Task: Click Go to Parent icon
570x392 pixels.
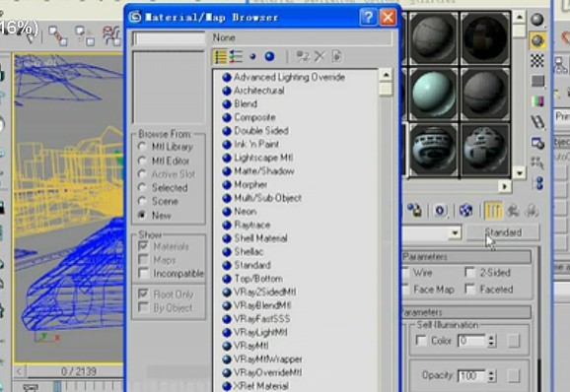Action: (513, 210)
